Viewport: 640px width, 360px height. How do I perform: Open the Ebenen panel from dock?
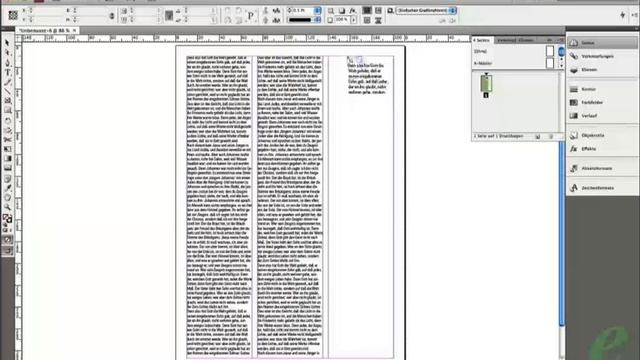coord(602,70)
